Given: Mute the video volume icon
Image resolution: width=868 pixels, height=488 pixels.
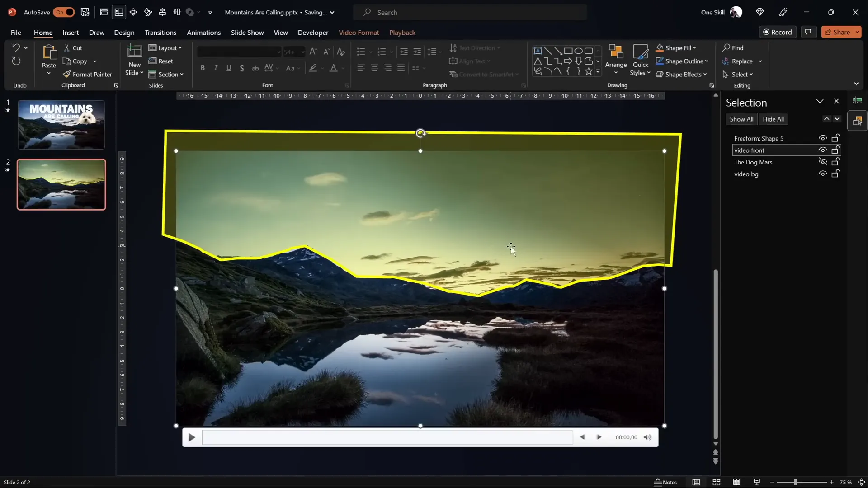Looking at the screenshot, I should [648, 437].
